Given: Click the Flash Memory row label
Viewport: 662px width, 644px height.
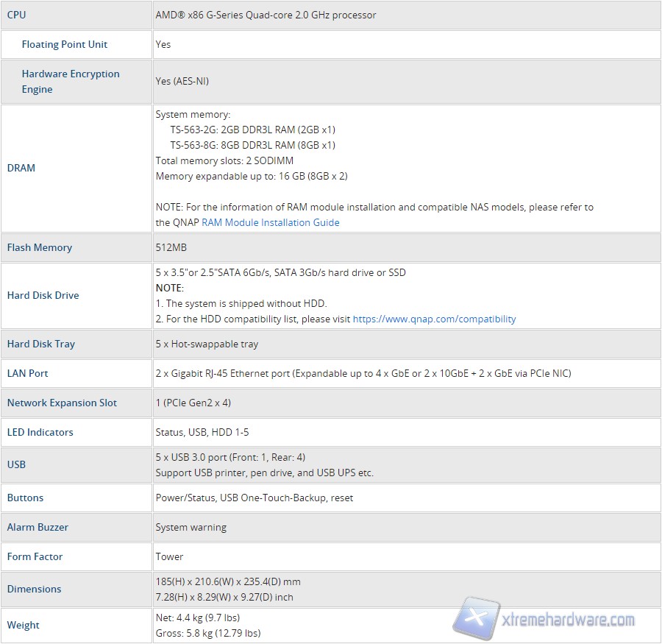Looking at the screenshot, I should pos(40,247).
